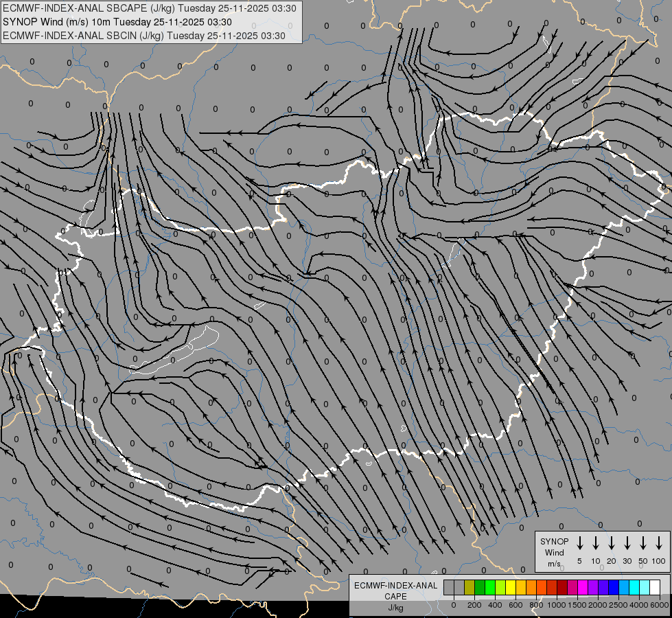
Task: Click the SBCIN header line
Action: [144, 36]
